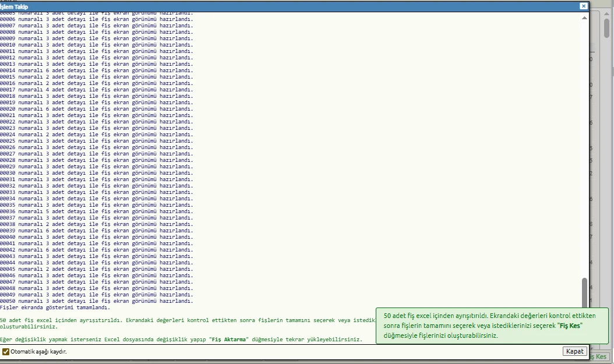Click the 00017 line with 4 adet detayı
The image size is (614, 364).
click(96, 90)
